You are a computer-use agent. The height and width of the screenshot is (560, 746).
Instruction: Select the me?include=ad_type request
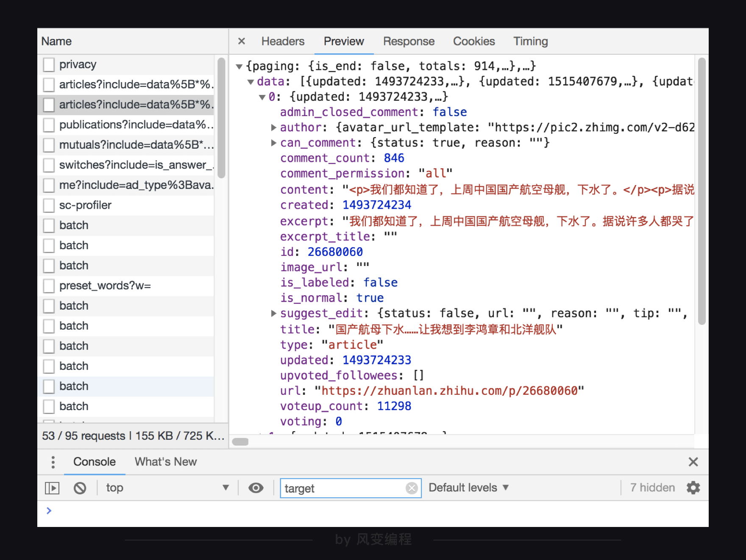[126, 185]
